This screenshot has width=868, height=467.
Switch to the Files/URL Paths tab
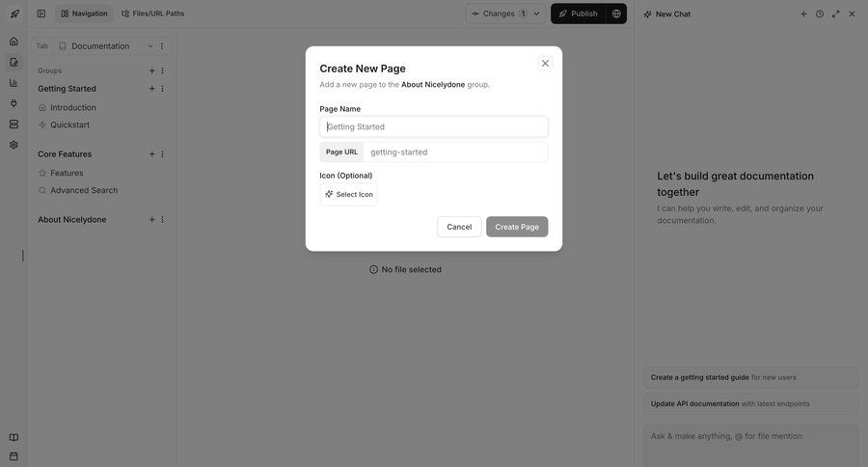pyautogui.click(x=152, y=14)
